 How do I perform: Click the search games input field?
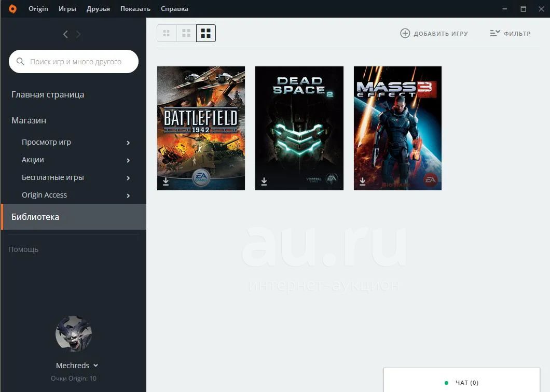tap(74, 61)
